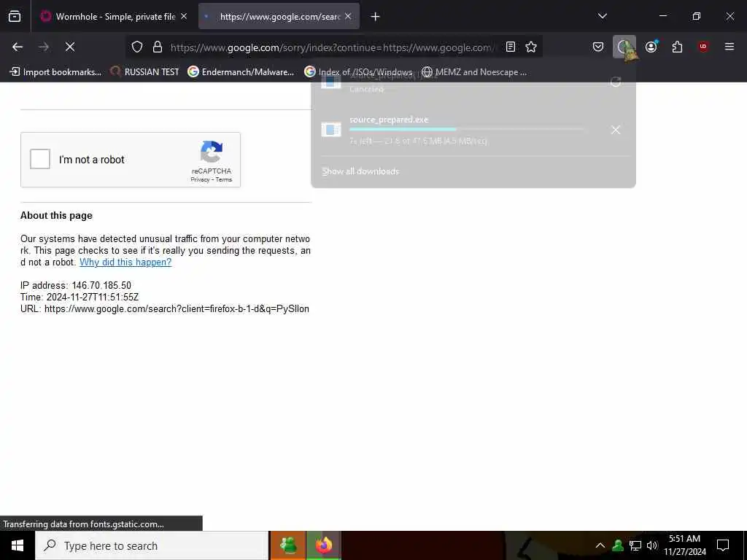Open reCAPTCHA Terms link
The height and width of the screenshot is (560, 747).
(223, 179)
